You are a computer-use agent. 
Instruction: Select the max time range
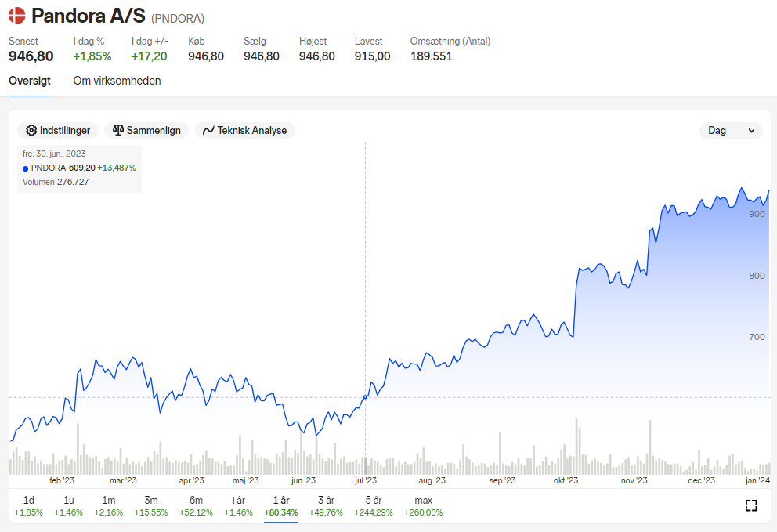tap(423, 505)
